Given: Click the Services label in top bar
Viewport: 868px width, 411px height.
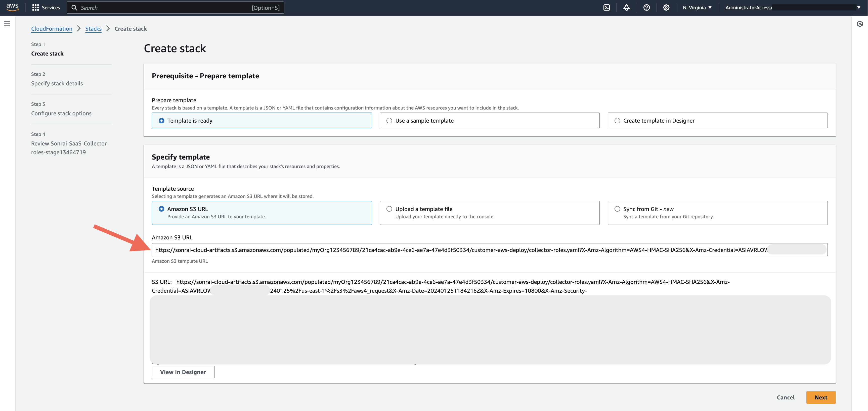Looking at the screenshot, I should point(51,7).
